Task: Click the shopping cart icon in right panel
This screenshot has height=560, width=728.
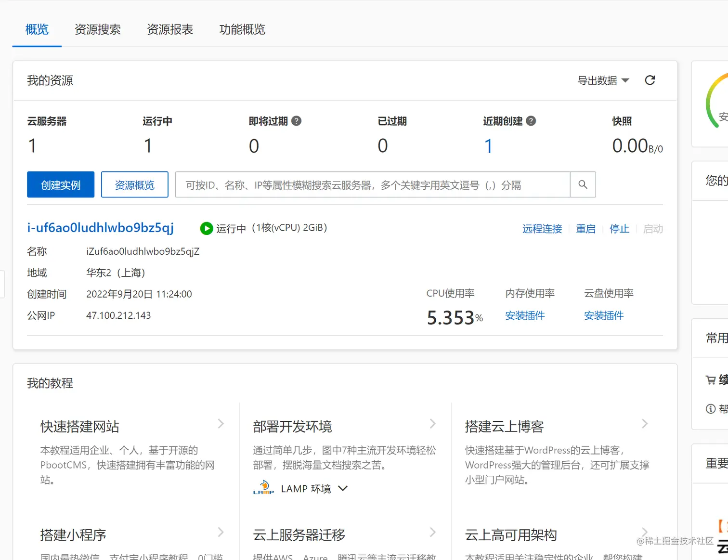Action: pyautogui.click(x=711, y=380)
